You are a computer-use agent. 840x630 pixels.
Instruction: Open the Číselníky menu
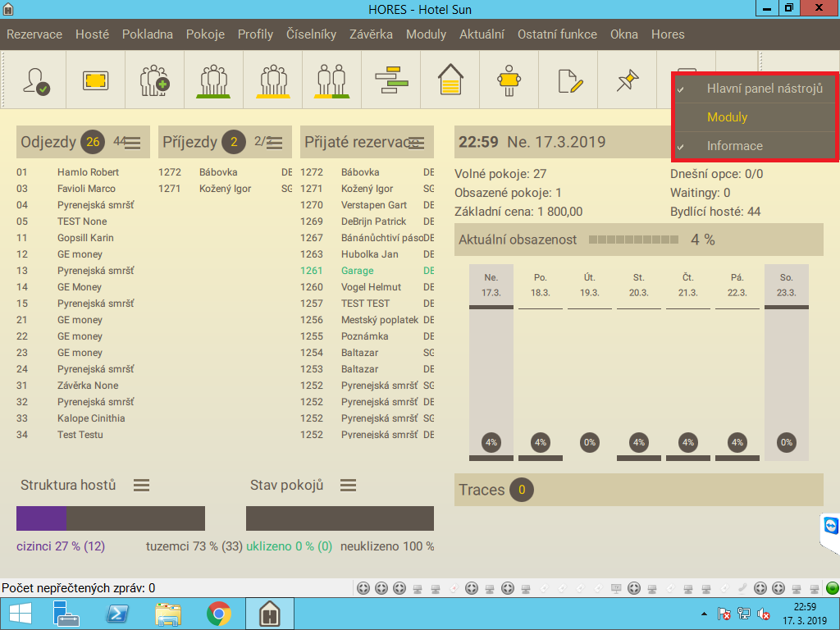click(x=311, y=34)
